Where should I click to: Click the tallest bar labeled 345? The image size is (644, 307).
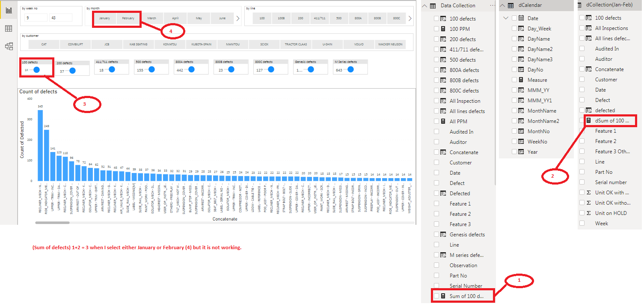pyautogui.click(x=40, y=145)
